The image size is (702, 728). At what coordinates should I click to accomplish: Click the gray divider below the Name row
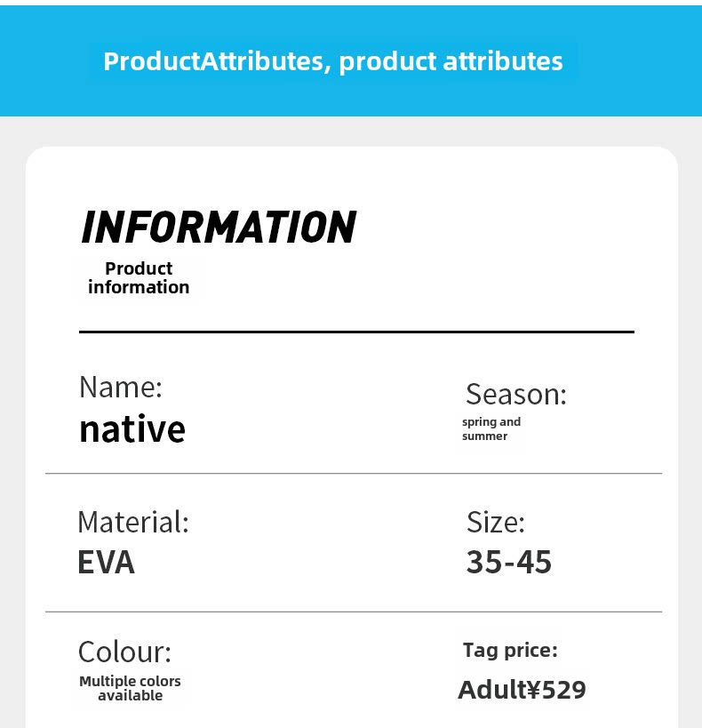(354, 474)
